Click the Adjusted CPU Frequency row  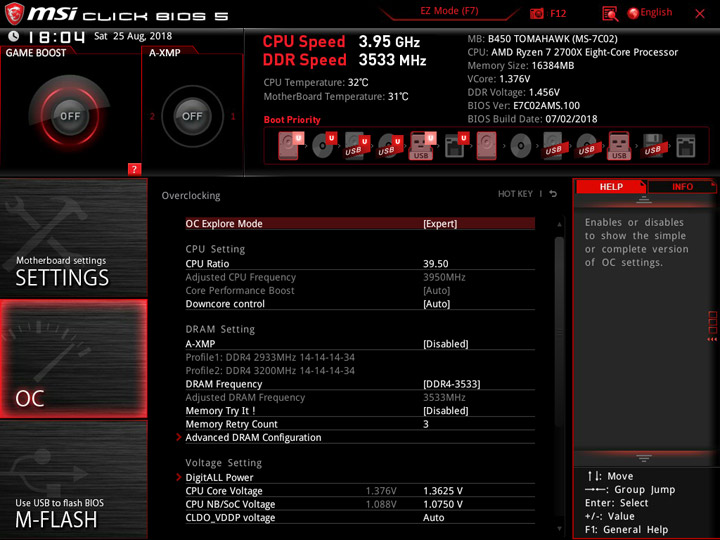click(360, 277)
